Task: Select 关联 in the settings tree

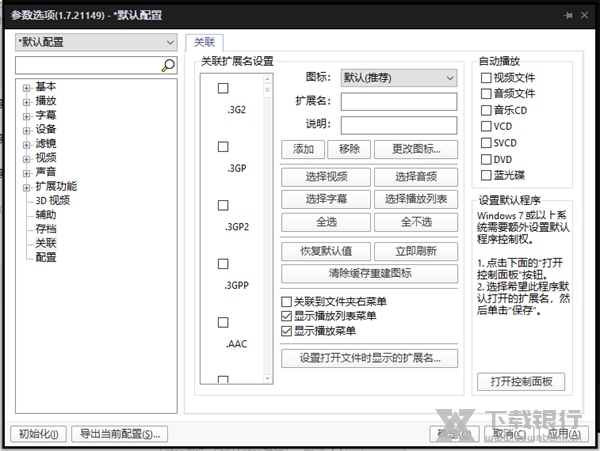Action: 46,243
